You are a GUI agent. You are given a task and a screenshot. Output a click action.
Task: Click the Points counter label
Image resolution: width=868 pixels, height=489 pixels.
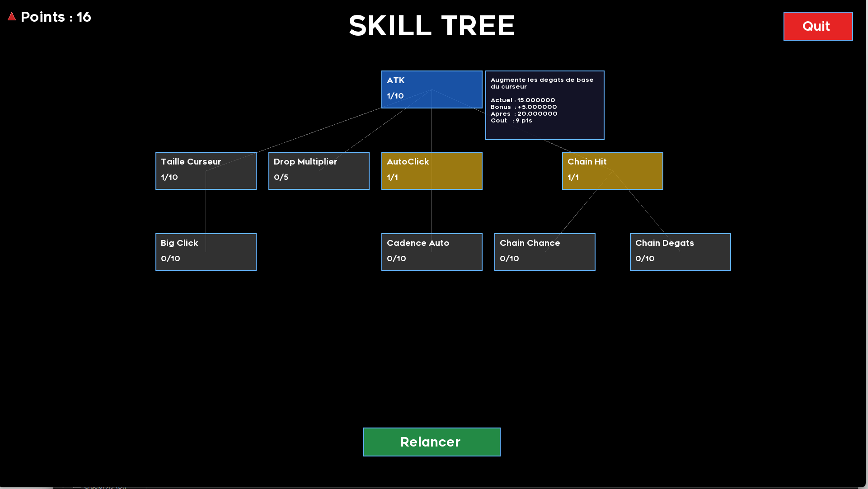[x=56, y=17]
